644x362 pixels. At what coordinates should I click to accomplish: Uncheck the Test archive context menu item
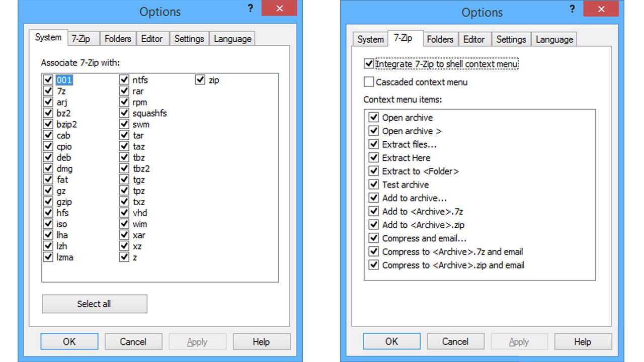[x=373, y=185]
